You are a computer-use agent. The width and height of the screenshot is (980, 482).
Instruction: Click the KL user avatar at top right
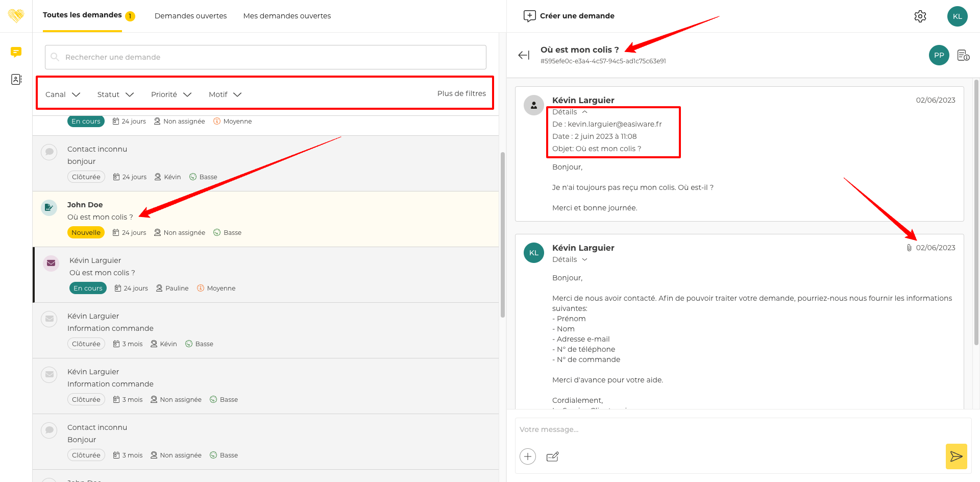tap(957, 16)
